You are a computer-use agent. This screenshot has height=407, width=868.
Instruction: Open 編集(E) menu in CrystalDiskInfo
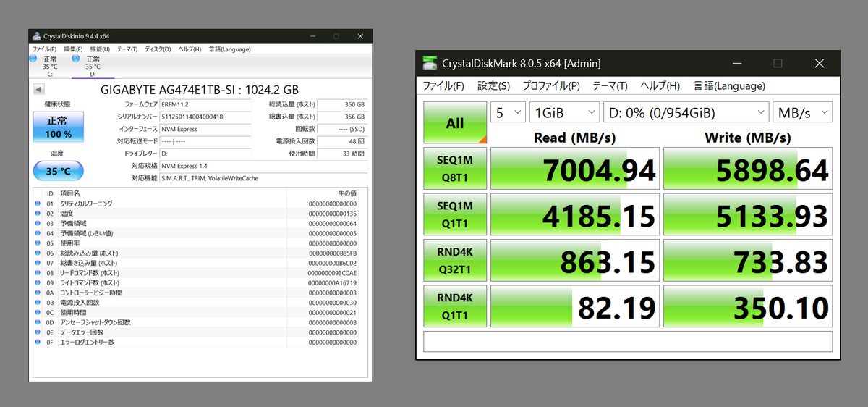click(73, 49)
